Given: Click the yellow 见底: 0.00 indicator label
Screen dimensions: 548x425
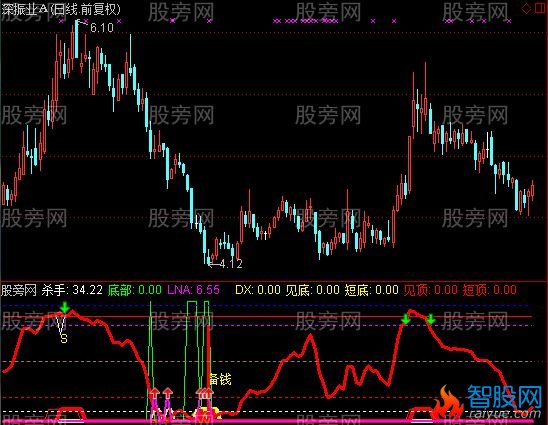Looking at the screenshot, I should click(312, 290).
